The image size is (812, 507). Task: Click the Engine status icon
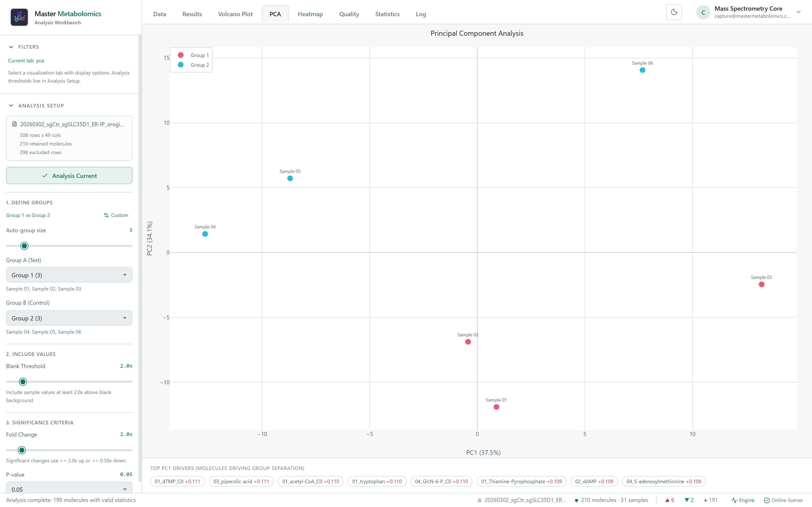click(x=734, y=500)
